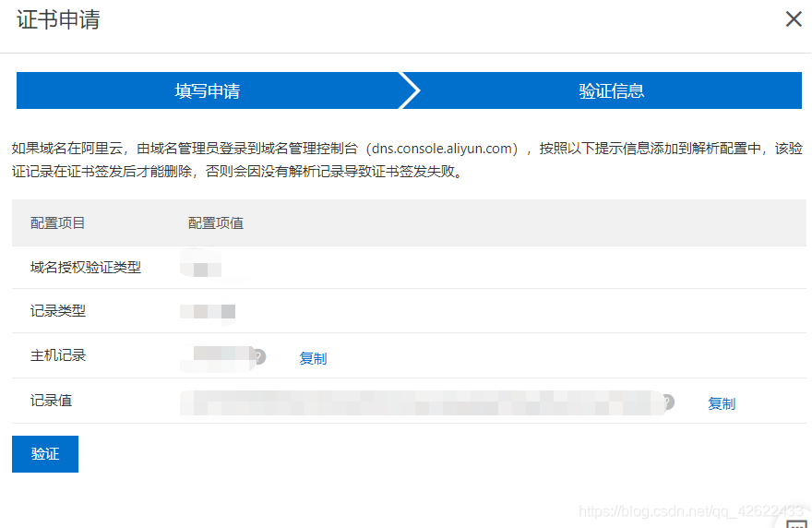Copy the 记录值 value via 复制

(x=722, y=403)
